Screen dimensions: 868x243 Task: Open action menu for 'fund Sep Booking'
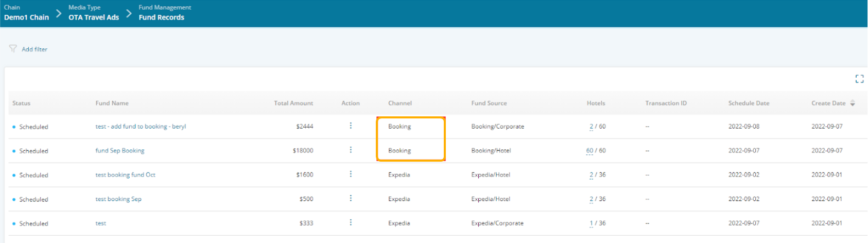pos(351,150)
